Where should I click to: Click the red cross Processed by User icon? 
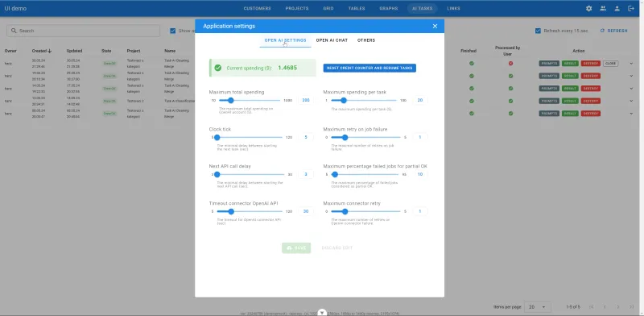[x=510, y=64]
